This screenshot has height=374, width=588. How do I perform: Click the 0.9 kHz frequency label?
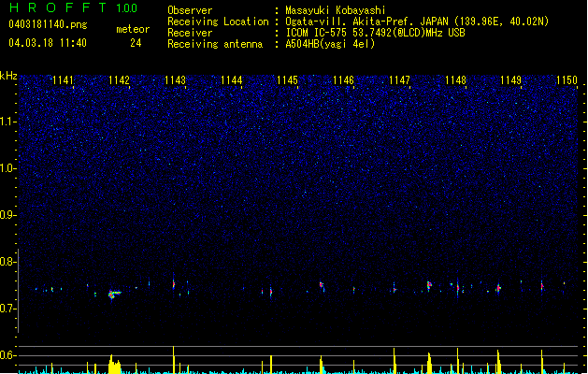point(7,215)
